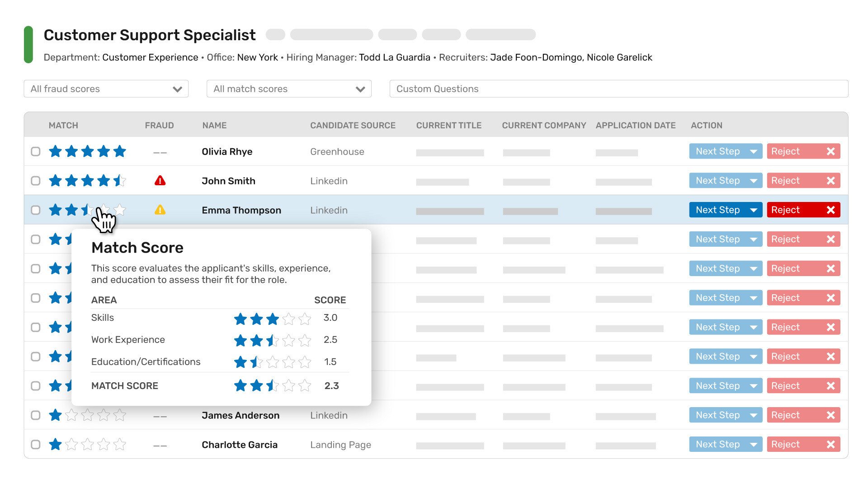Click James Anderson's one-star match rating
Screen dimensions: 868x488
point(87,415)
